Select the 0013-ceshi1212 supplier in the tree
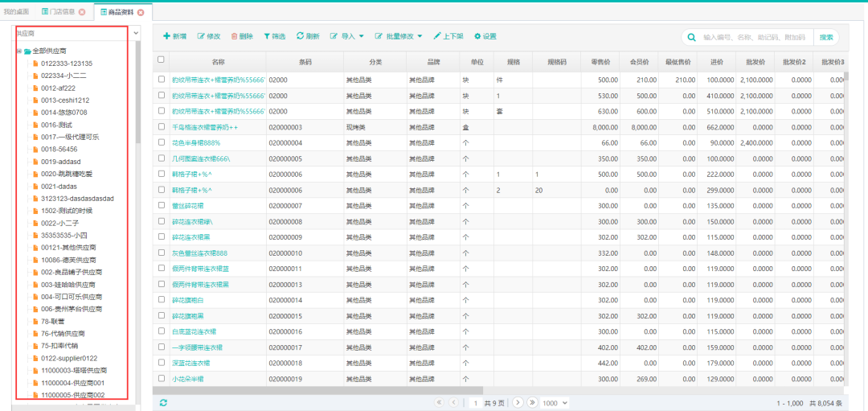Image resolution: width=868 pixels, height=411 pixels. 65,101
